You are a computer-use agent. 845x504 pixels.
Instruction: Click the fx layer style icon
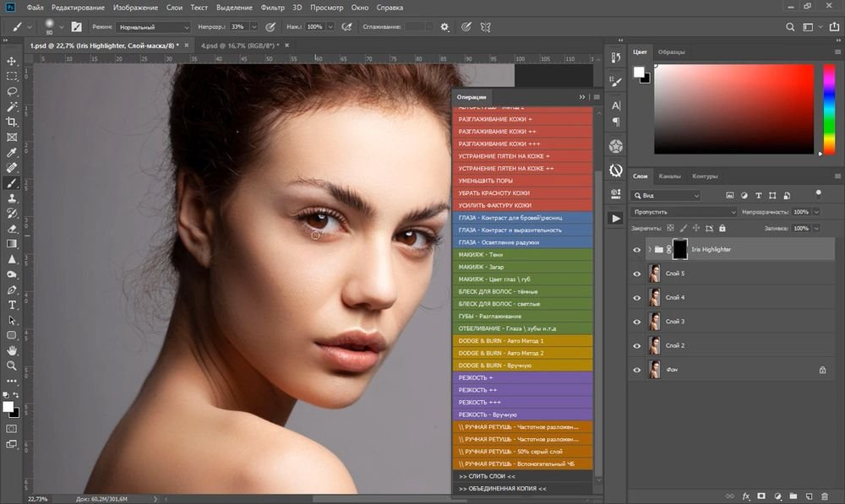pos(746,496)
